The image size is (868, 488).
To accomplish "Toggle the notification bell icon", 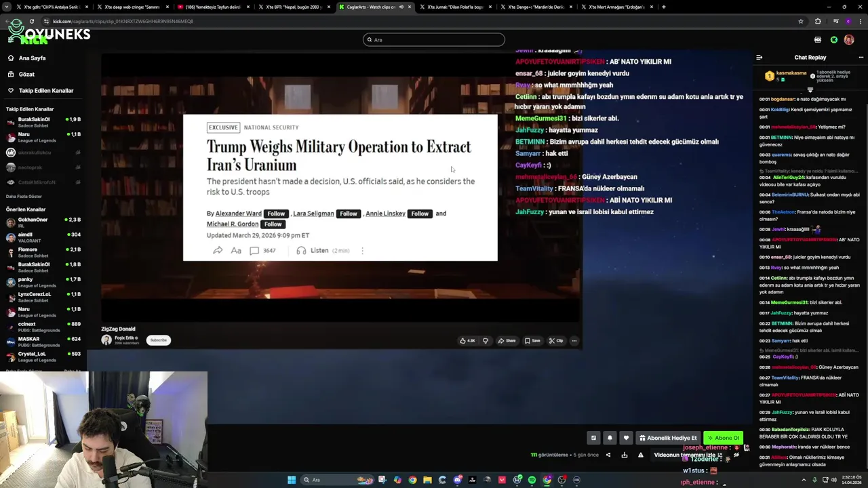I will click(610, 438).
